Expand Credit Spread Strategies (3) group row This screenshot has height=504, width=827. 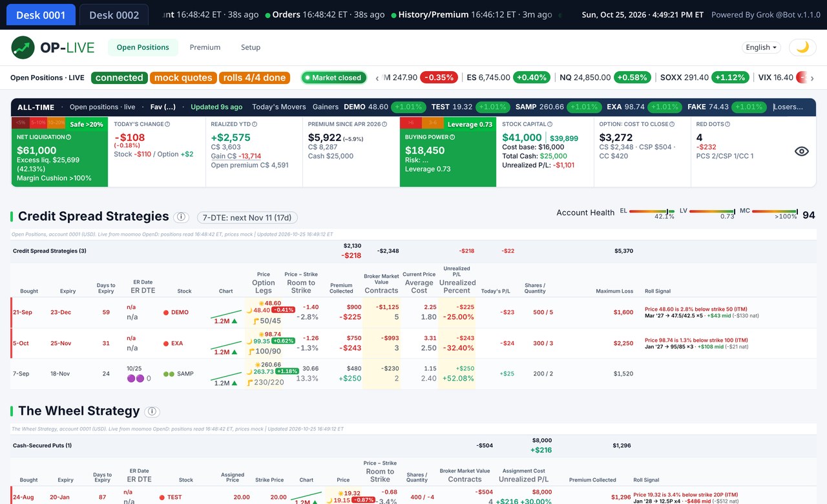pos(413,251)
